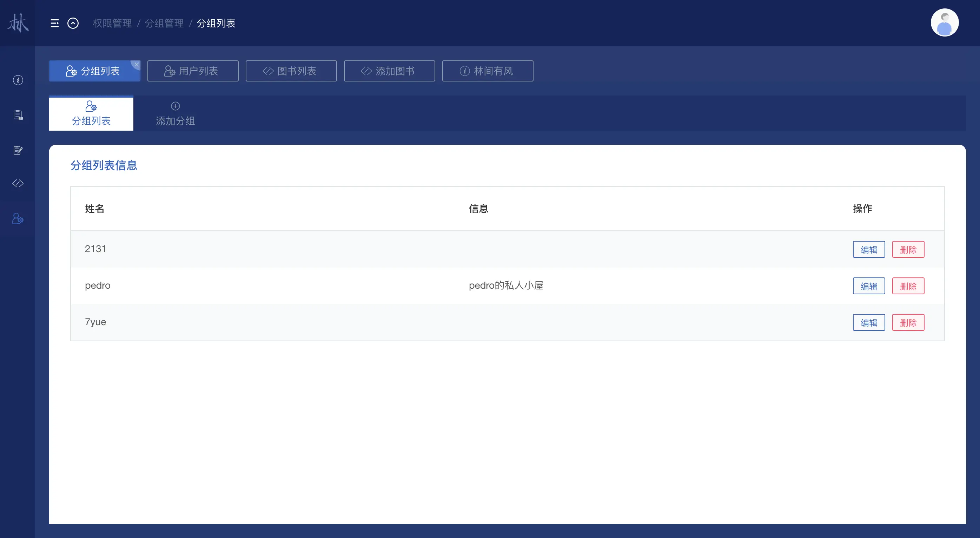Select the user settings sidebar icon

click(18, 218)
